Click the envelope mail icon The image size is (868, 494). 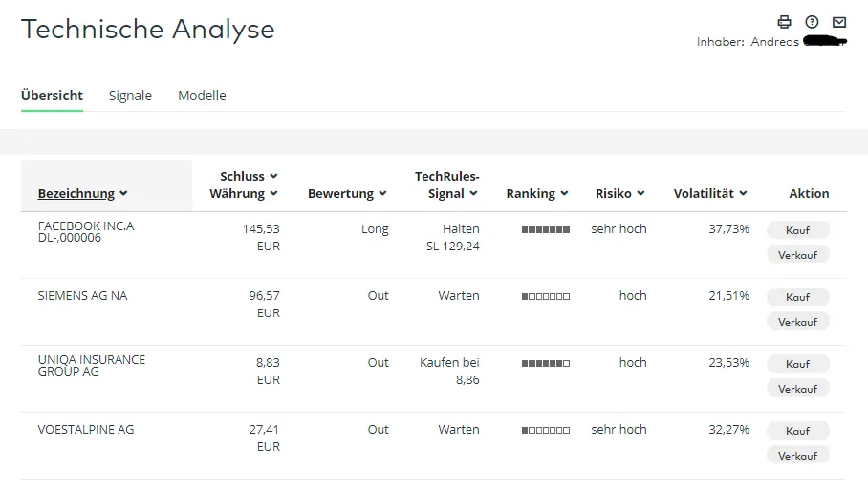click(839, 22)
